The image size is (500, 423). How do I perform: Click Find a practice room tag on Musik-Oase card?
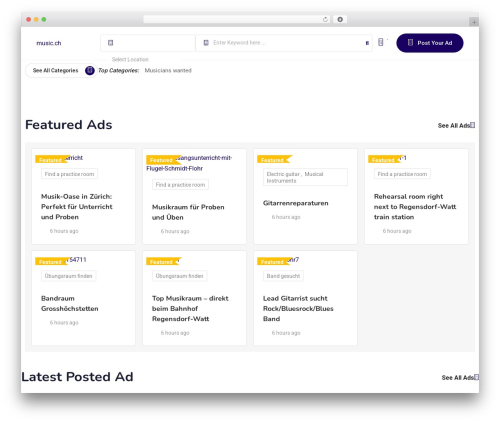coord(69,174)
